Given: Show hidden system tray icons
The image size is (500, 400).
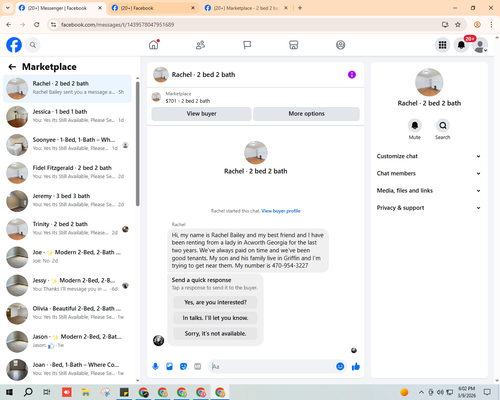Looking at the screenshot, I should pos(421,392).
